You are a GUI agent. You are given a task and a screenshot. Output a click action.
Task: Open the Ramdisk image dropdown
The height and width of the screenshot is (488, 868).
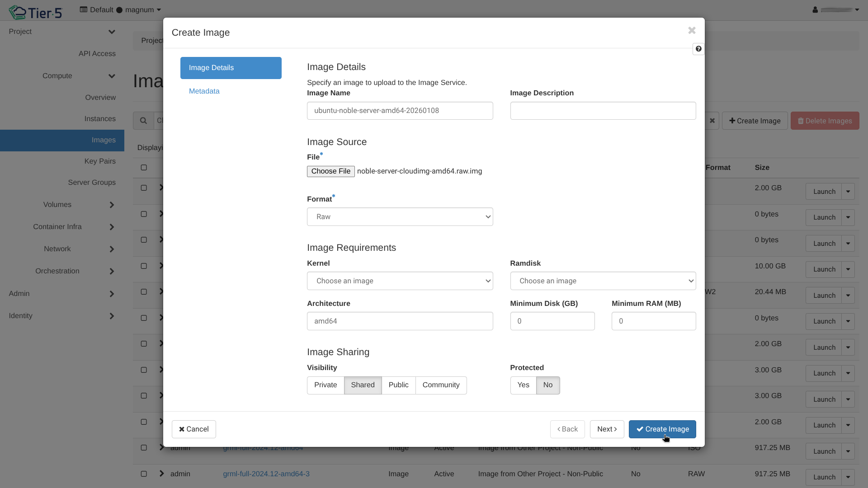603,281
